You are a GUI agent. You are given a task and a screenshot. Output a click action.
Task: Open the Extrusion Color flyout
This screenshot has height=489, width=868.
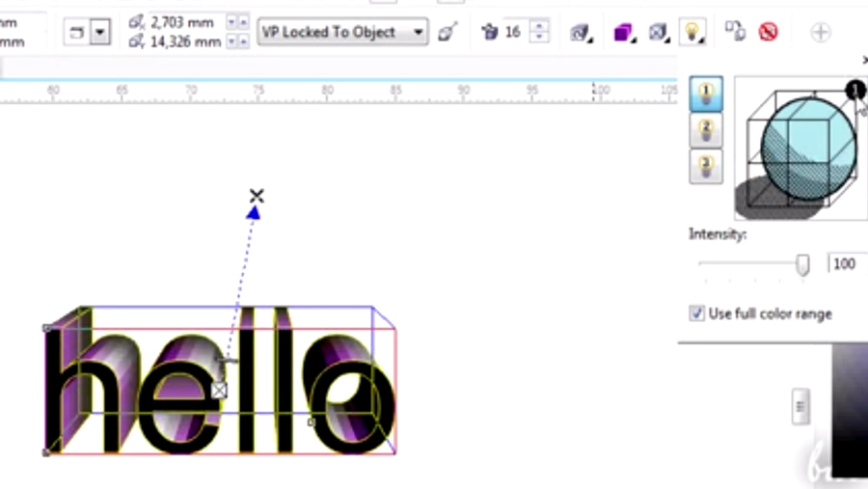(x=624, y=33)
